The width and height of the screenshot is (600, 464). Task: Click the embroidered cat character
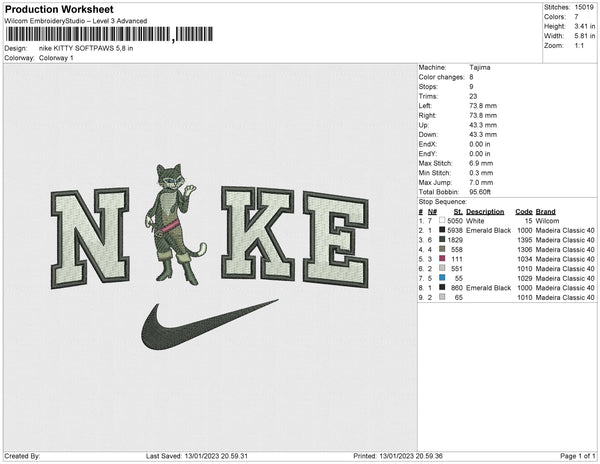click(175, 225)
